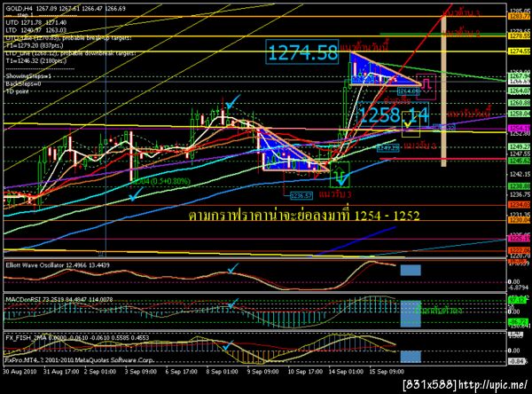Click the 10 Sep 17:00 time label
This screenshot has width=532, height=394.
pyautogui.click(x=305, y=372)
